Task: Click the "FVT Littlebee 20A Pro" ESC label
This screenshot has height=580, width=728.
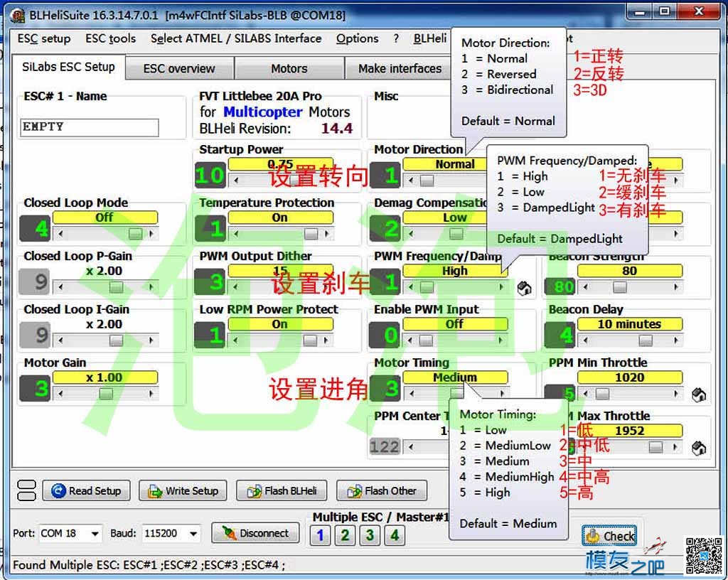Action: (260, 97)
